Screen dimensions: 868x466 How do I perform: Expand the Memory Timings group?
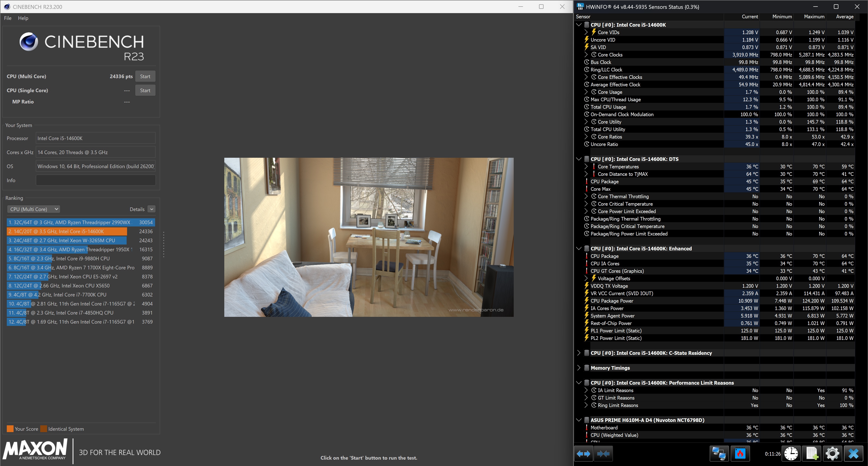coord(579,368)
